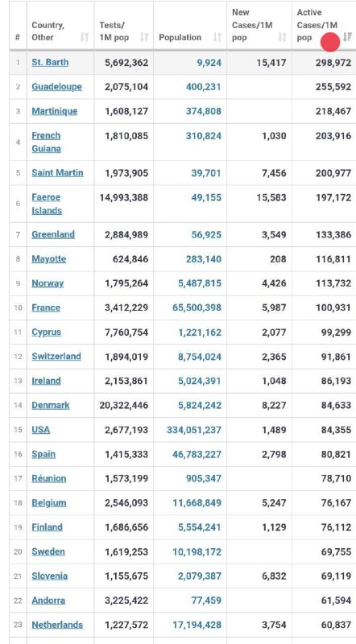The image size is (356, 644).
Task: Open the Réunion country link
Action: coord(49,478)
